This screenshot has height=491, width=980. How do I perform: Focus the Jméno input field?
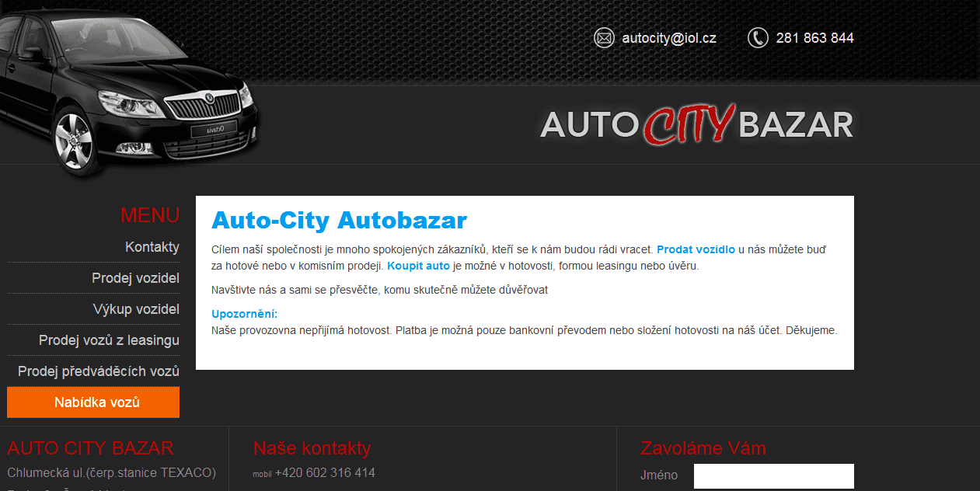click(774, 476)
